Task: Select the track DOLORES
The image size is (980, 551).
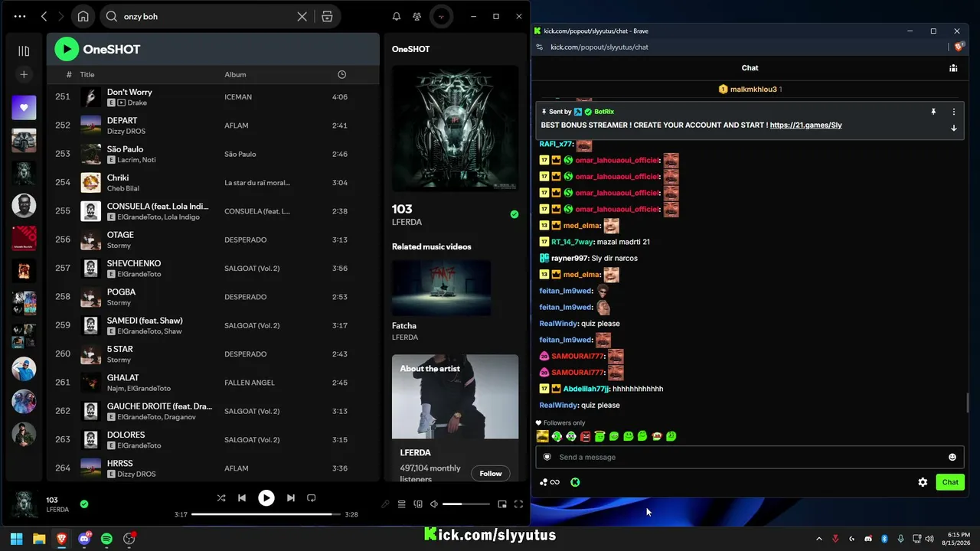Action: coord(126,435)
